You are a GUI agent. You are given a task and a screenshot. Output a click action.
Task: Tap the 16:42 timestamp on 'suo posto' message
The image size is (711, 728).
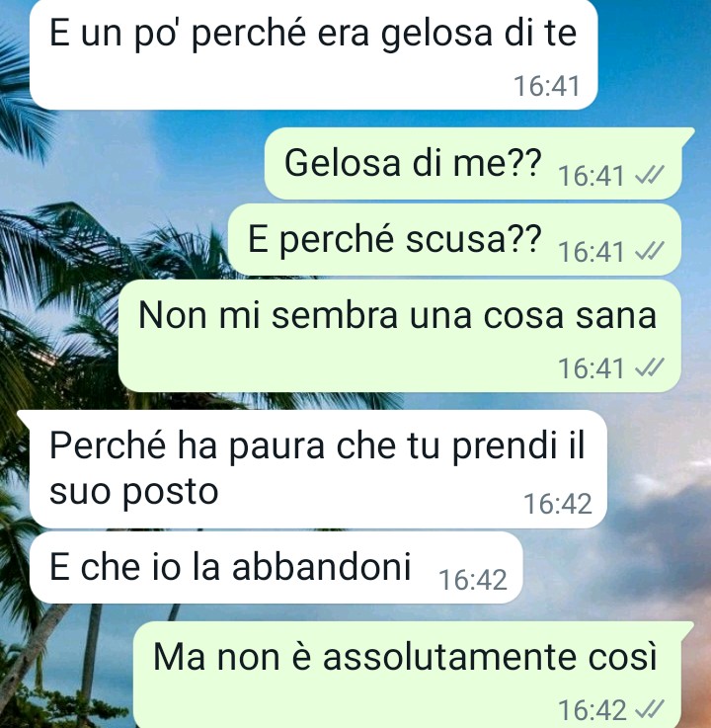(558, 504)
